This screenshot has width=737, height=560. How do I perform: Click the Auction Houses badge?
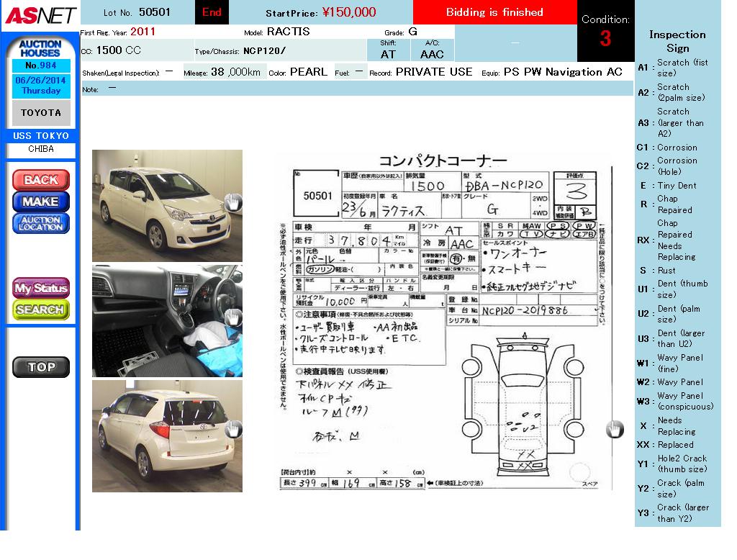tap(41, 49)
